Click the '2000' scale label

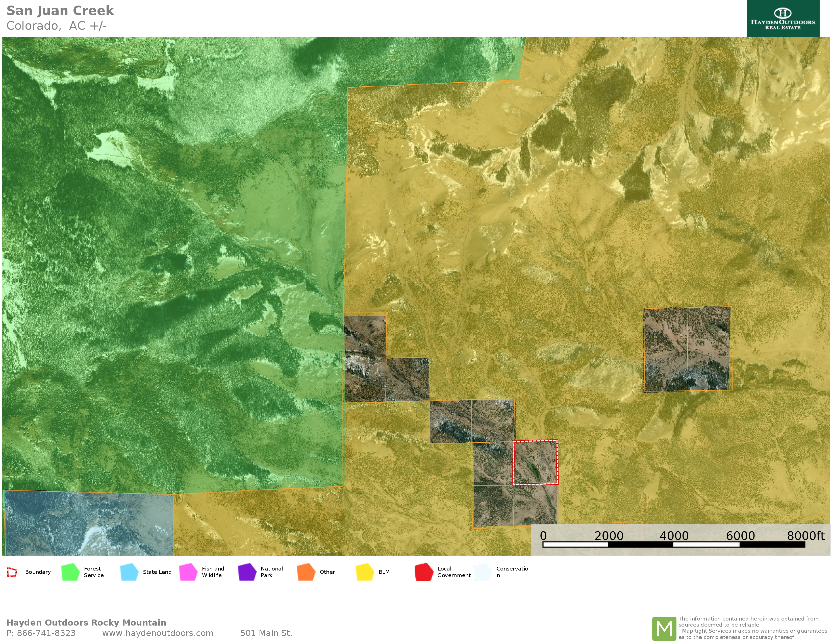pyautogui.click(x=609, y=536)
